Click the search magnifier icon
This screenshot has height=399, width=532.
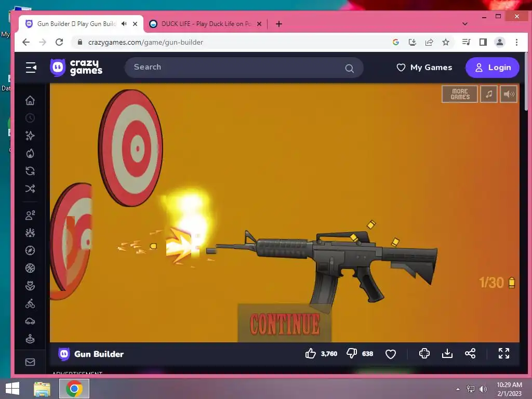coord(350,68)
